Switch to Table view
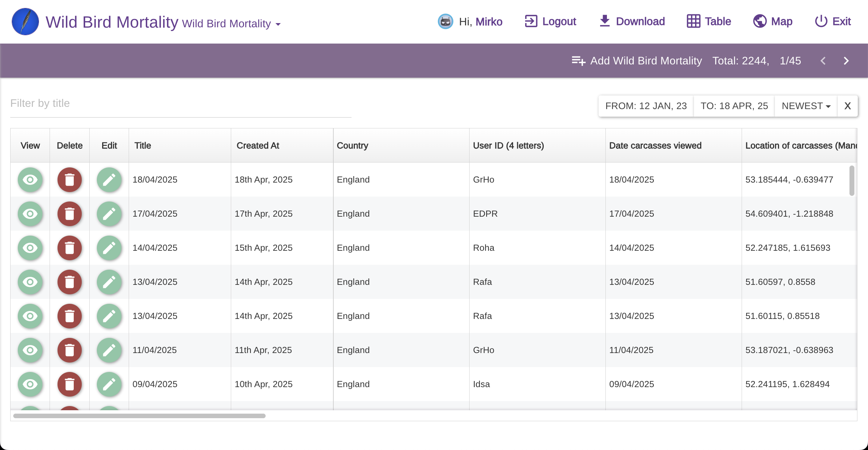Viewport: 868px width, 450px height. tap(709, 22)
